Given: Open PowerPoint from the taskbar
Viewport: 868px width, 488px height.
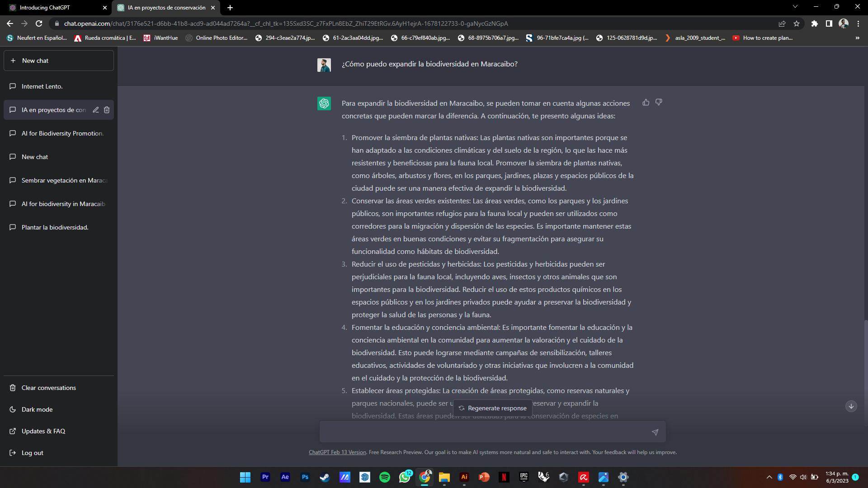Looking at the screenshot, I should [x=484, y=477].
